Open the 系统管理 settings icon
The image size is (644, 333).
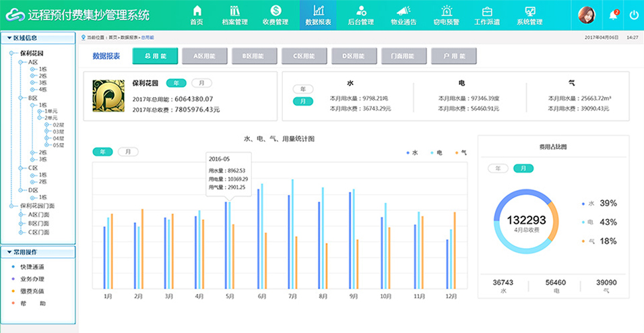[x=529, y=11]
